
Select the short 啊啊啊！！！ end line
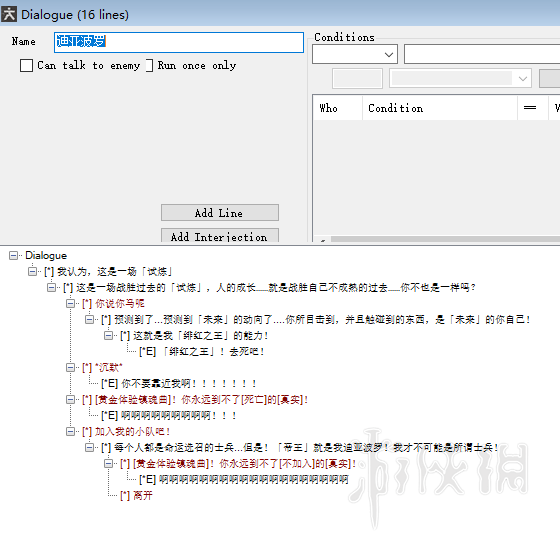click(x=169, y=415)
